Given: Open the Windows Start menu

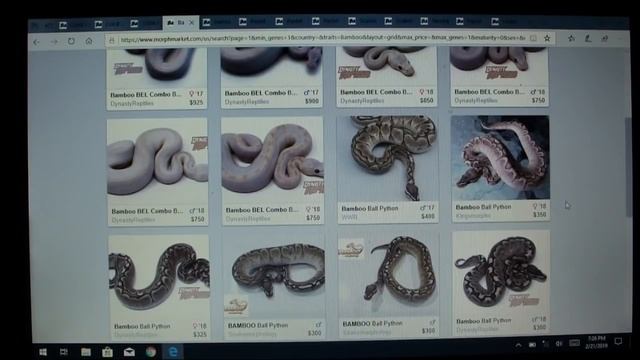Looking at the screenshot, I should click(x=43, y=352).
